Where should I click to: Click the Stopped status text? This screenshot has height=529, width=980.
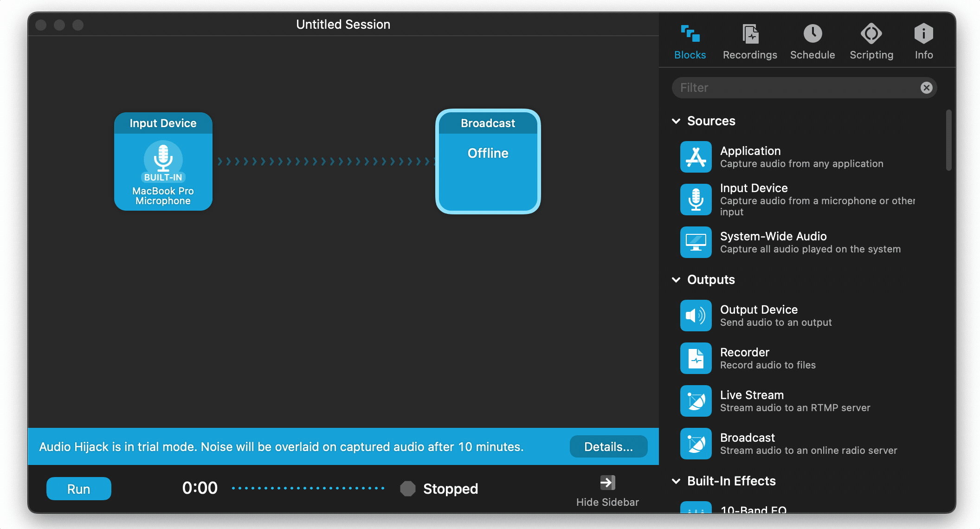[x=451, y=489]
